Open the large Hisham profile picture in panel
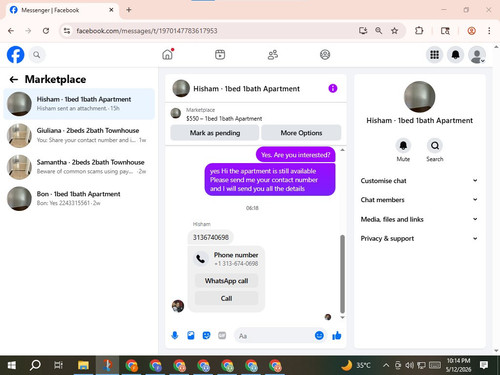500x375 pixels. click(x=419, y=97)
